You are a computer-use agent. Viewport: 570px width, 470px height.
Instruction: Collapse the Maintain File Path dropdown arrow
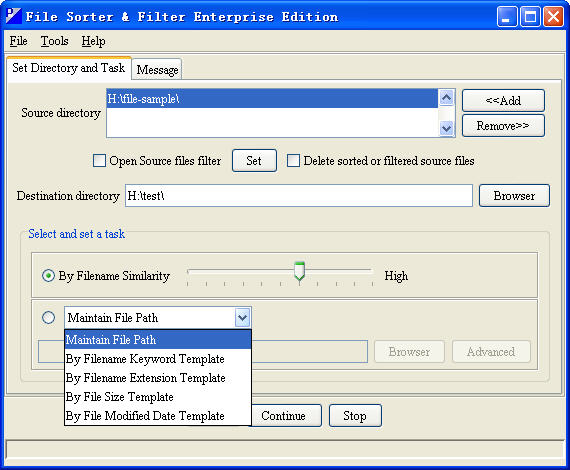(x=242, y=318)
